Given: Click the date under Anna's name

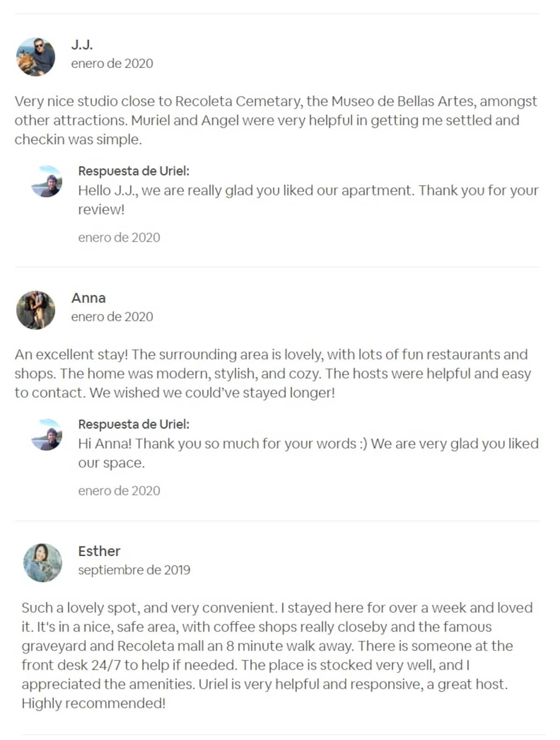Looking at the screenshot, I should tap(112, 317).
